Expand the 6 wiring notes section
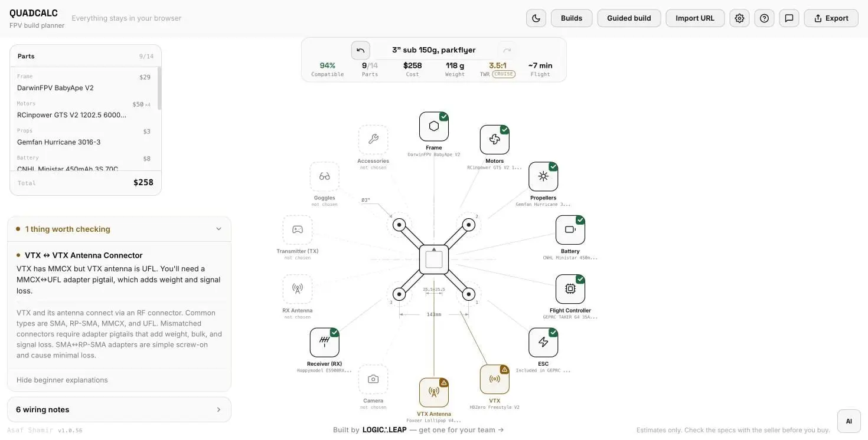Screen dimensions: 868x440 coord(119,409)
